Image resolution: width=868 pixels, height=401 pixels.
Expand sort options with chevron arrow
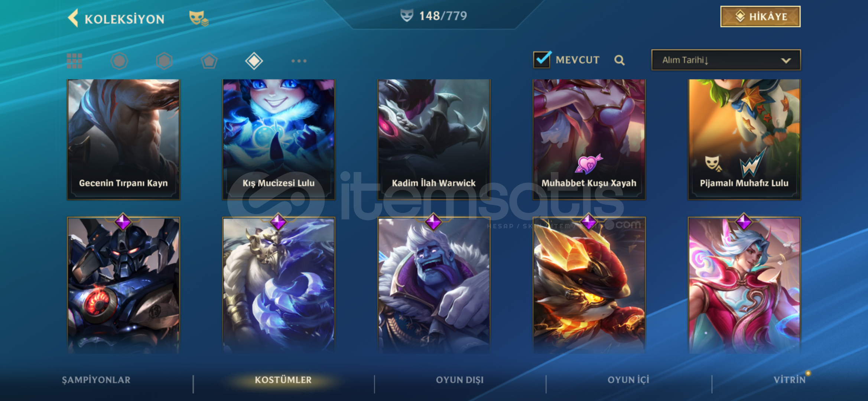[x=786, y=61]
